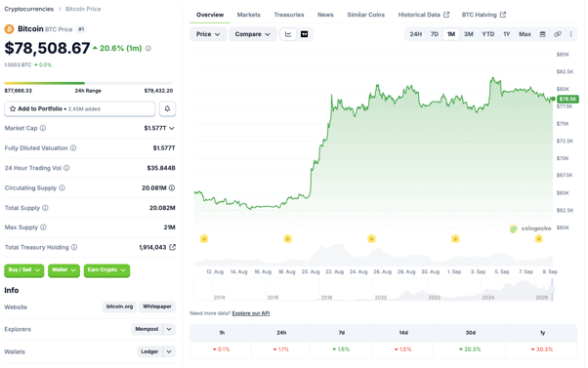Follow the Explore our API link
Screen dimensions: 588x368
click(x=250, y=313)
